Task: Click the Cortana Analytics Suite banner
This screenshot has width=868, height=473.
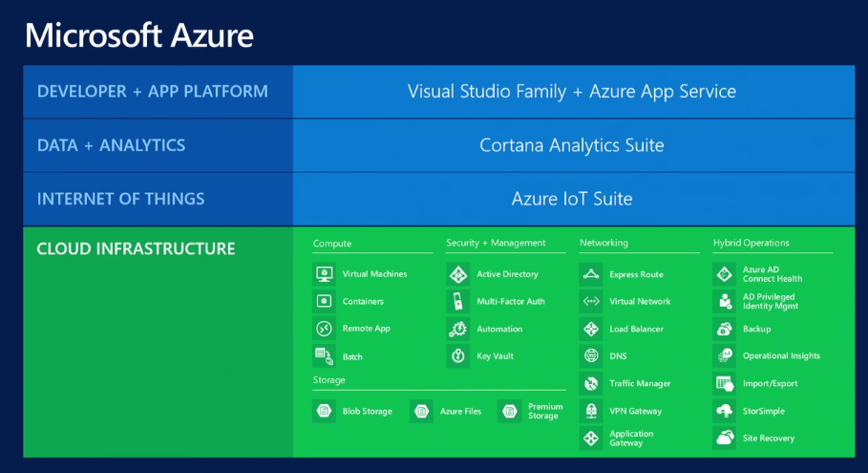Action: pos(572,145)
